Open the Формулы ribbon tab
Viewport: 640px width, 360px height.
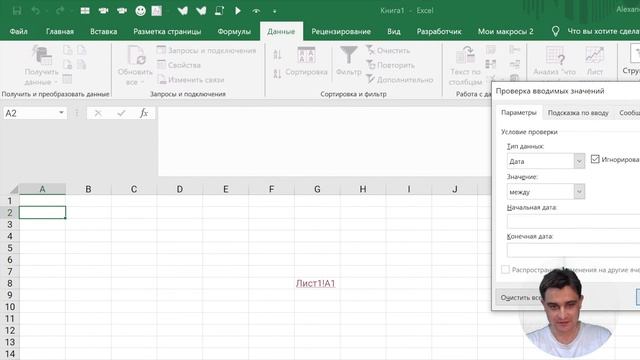pos(234,31)
